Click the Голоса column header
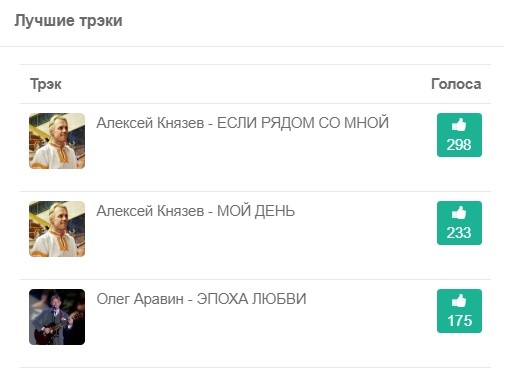The width and height of the screenshot is (507, 368). pyautogui.click(x=456, y=84)
